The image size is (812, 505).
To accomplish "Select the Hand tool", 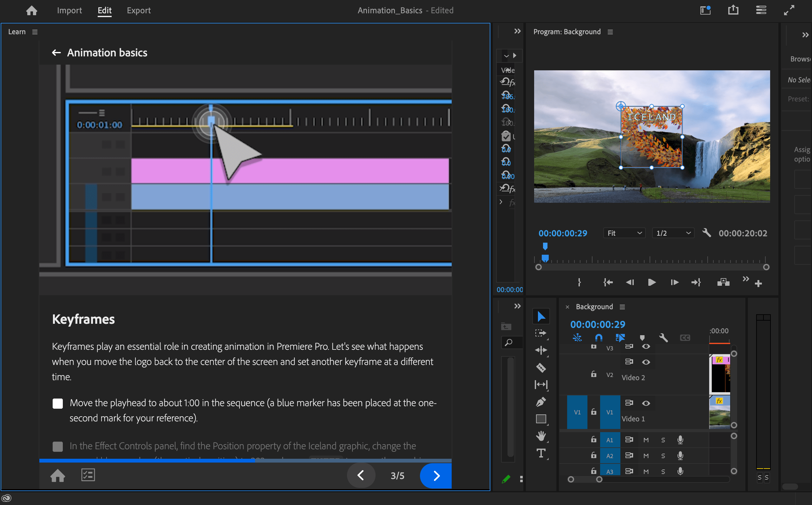I will tap(541, 436).
